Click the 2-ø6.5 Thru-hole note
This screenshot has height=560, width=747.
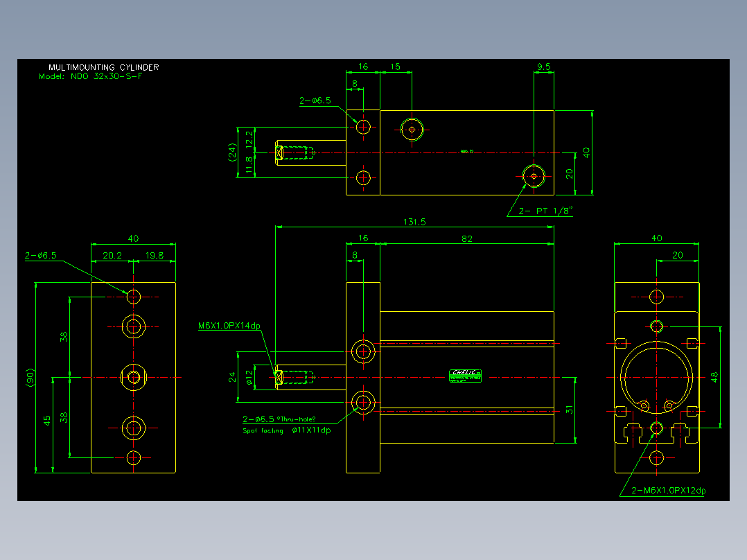coord(279,419)
